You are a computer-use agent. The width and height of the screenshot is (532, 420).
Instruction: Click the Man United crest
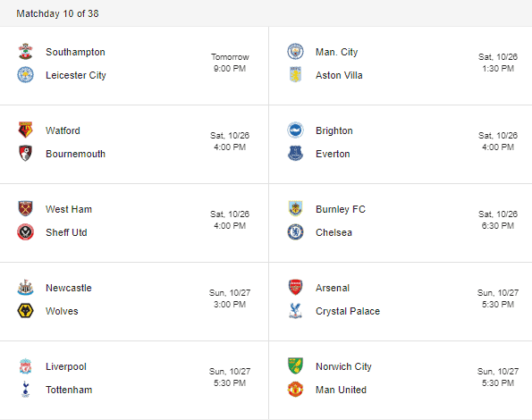(x=295, y=390)
